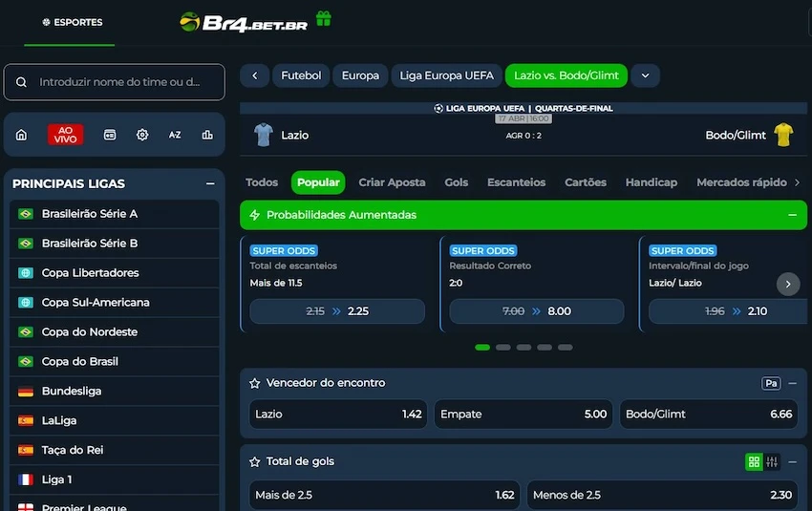
Task: Open the Mercados rápido tab
Action: tap(741, 182)
